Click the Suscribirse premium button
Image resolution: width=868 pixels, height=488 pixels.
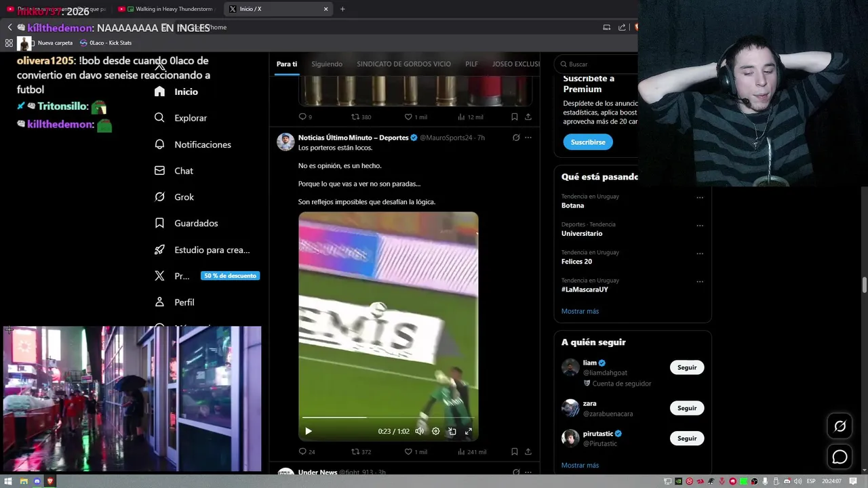click(x=588, y=142)
